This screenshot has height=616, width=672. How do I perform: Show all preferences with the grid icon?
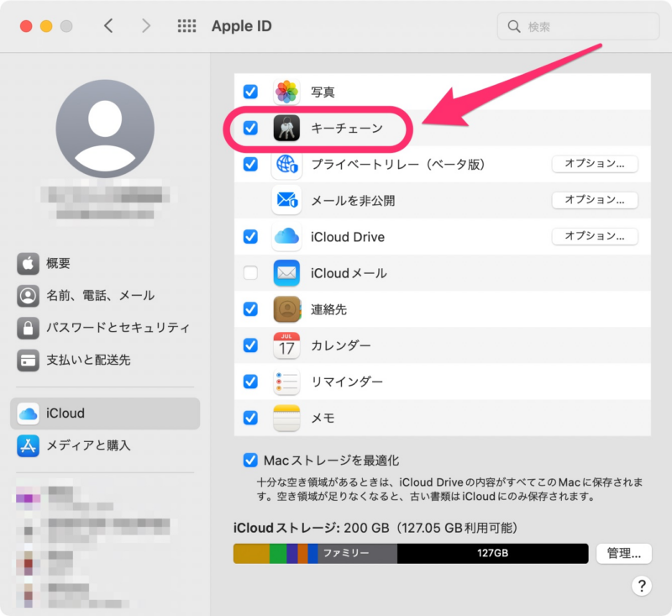[186, 26]
